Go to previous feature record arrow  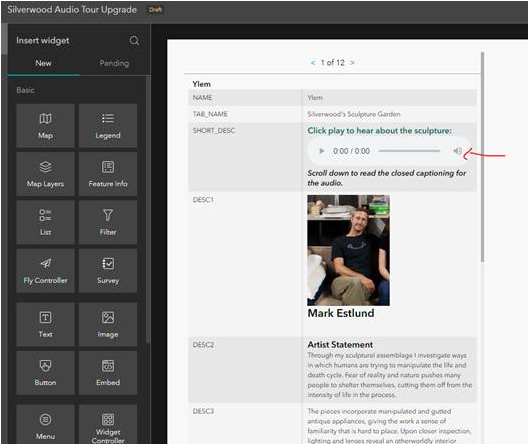pyautogui.click(x=313, y=63)
